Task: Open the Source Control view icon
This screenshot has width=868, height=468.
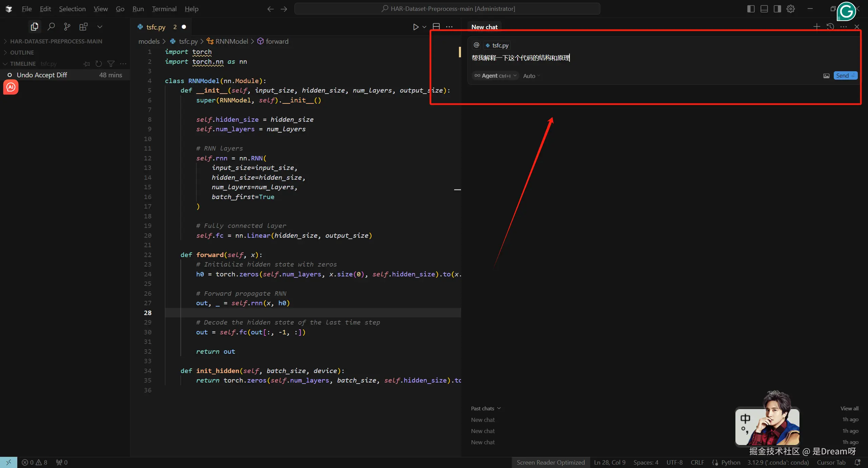Action: (x=67, y=27)
